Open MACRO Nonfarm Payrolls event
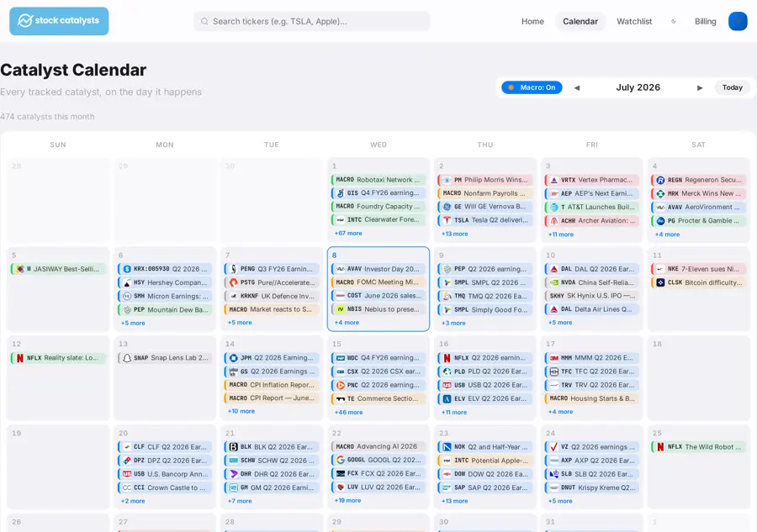The image size is (757, 532). click(x=484, y=193)
